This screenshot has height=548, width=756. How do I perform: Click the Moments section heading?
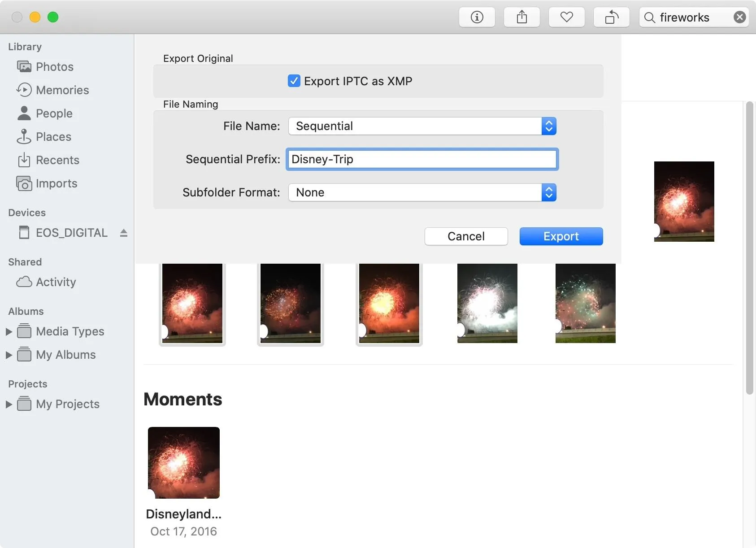point(183,399)
